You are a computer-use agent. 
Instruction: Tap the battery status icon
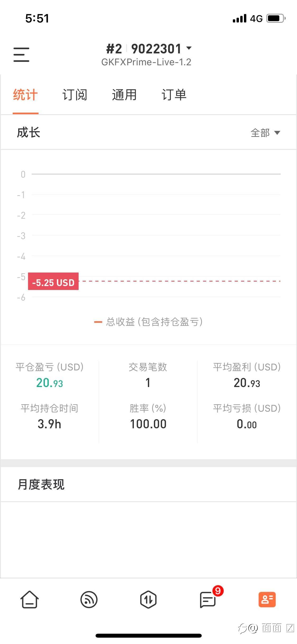point(276,18)
